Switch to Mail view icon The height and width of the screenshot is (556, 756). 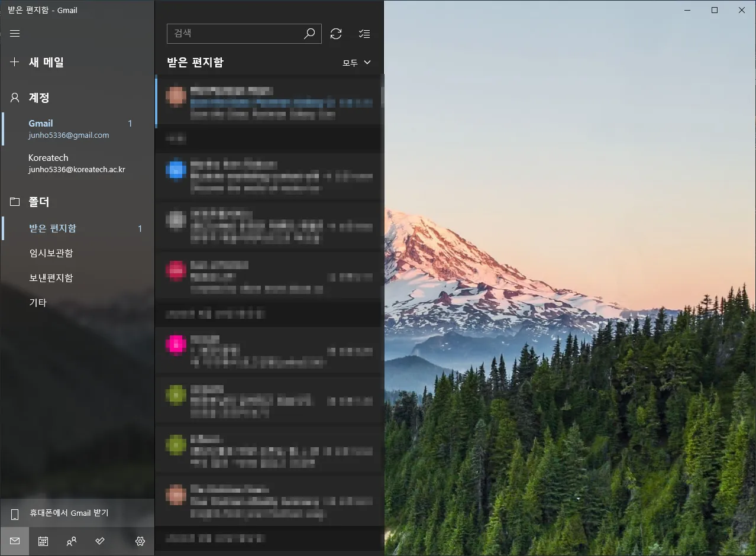pos(15,541)
